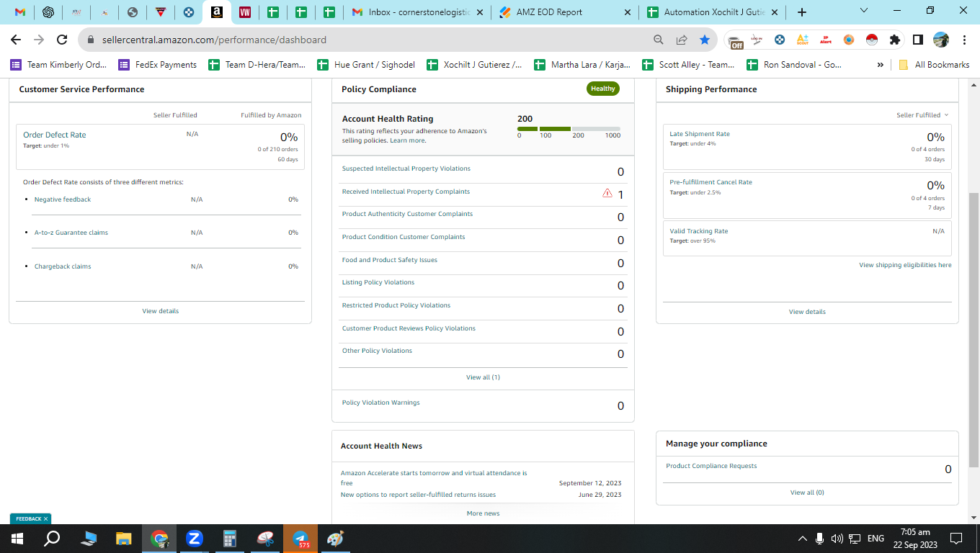Image resolution: width=980 pixels, height=553 pixels.
Task: Open a new browser tab
Action: (x=802, y=12)
